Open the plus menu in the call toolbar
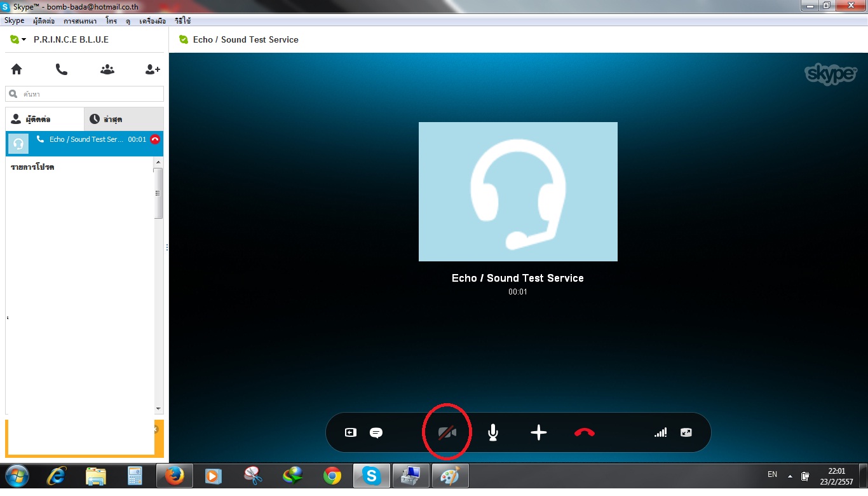This screenshot has height=496, width=868. [x=539, y=432]
